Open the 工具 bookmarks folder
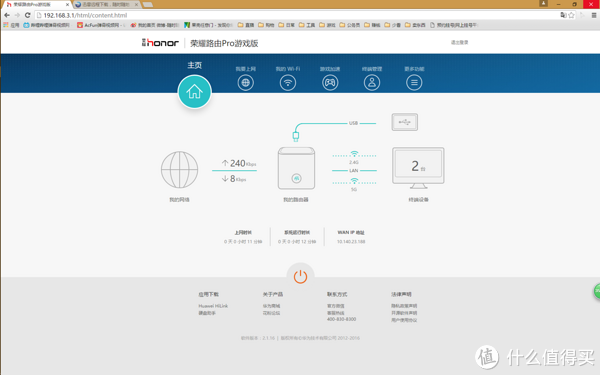The image size is (600, 375). [307, 25]
